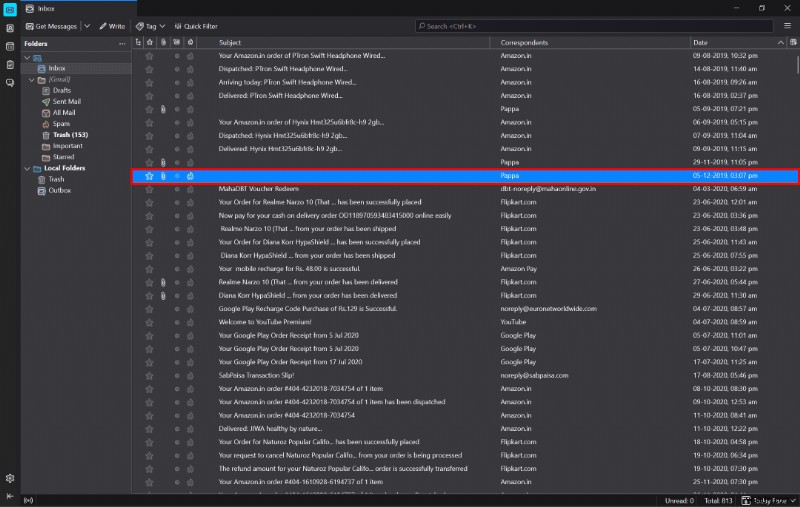The image size is (800, 507).
Task: Toggle read status of SabPaisa Transaction message
Action: (177, 376)
